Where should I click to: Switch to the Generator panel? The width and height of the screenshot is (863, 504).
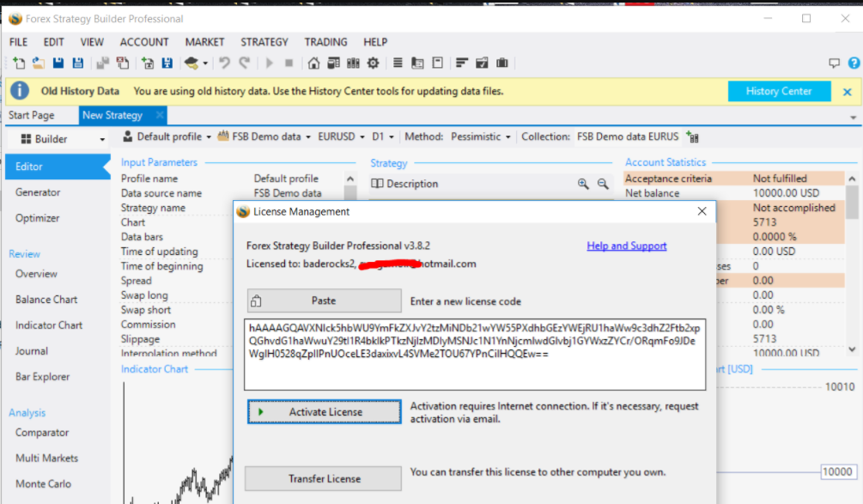(38, 193)
